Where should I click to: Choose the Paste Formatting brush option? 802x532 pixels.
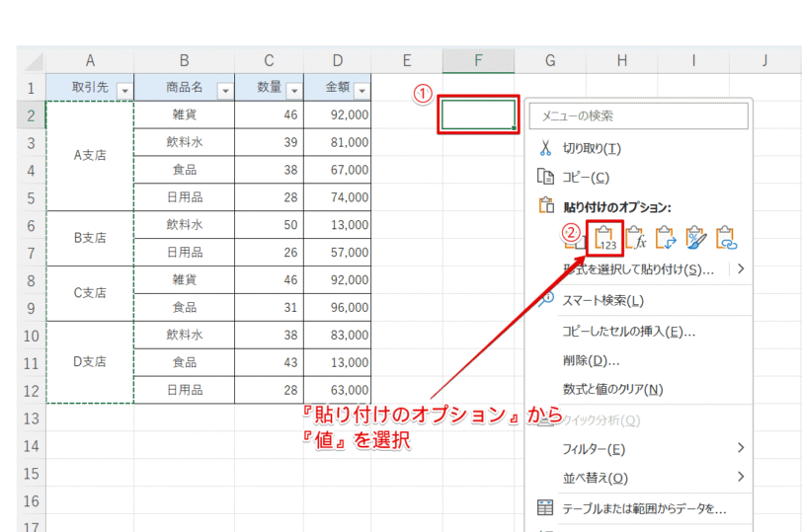695,238
